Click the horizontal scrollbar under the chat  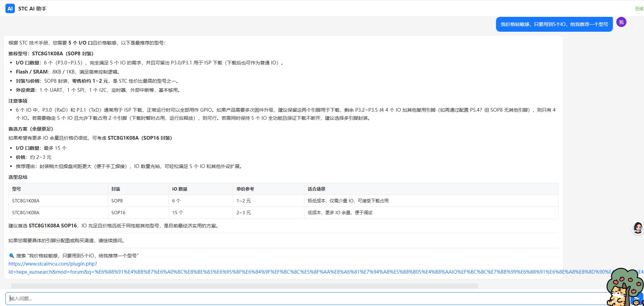245,286
